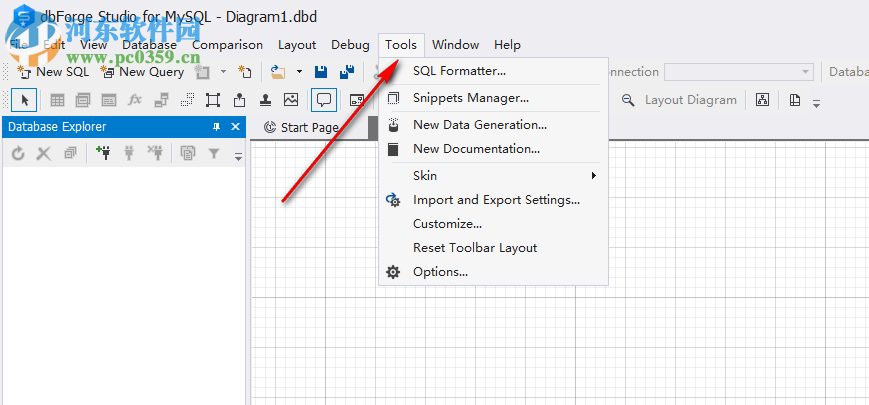
Task: Select Reset Toolbar Layout
Action: (x=494, y=248)
